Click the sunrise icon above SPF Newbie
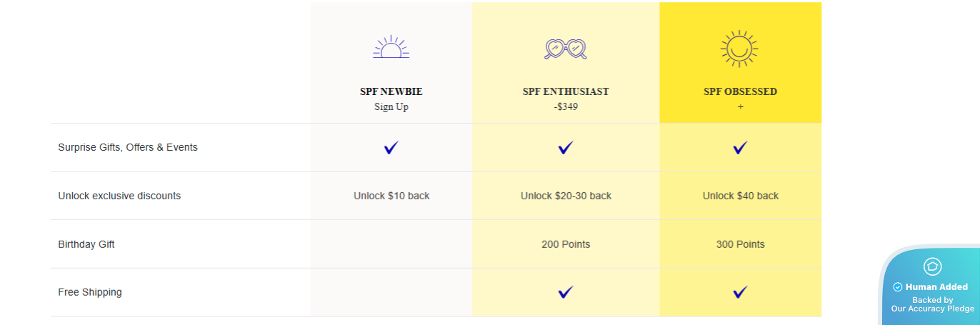The height and width of the screenshot is (325, 980). pos(391,48)
